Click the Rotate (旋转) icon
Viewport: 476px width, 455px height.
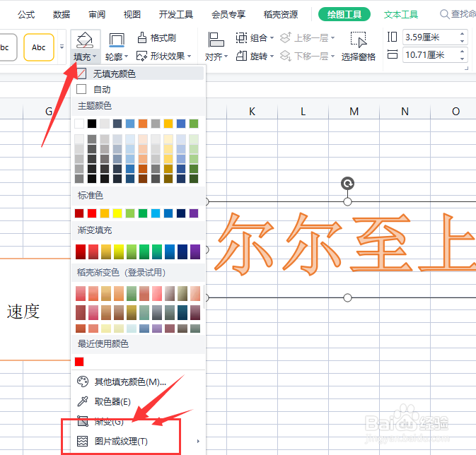tap(241, 56)
